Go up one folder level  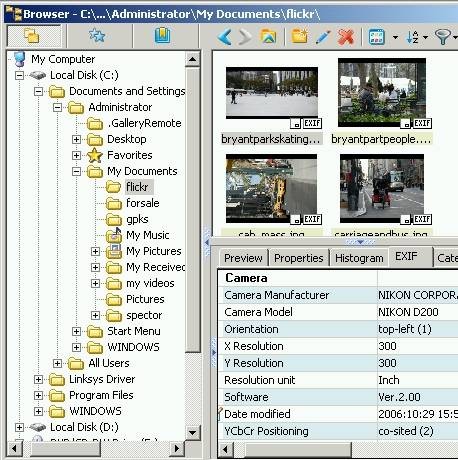[x=268, y=37]
